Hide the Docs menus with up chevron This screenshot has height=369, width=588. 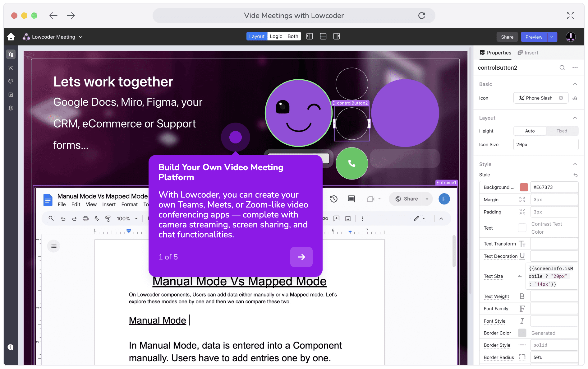pyautogui.click(x=441, y=219)
